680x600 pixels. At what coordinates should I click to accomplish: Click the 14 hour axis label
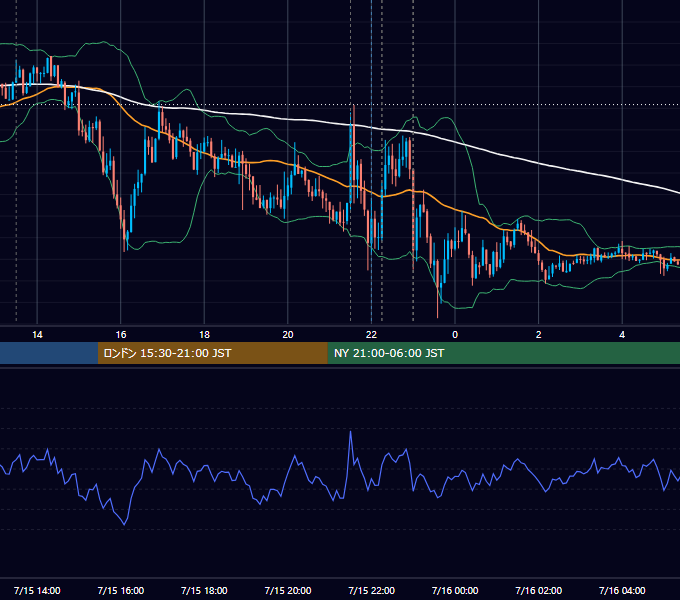click(x=37, y=334)
